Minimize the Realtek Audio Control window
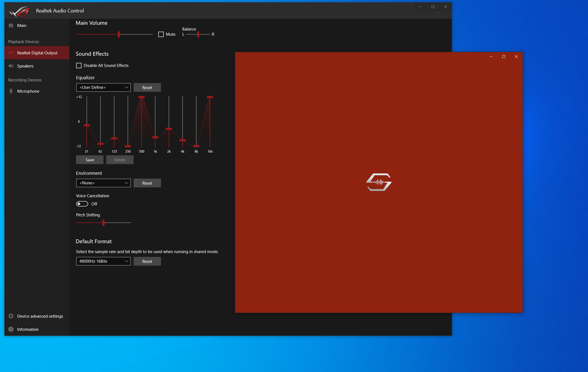 pos(420,6)
